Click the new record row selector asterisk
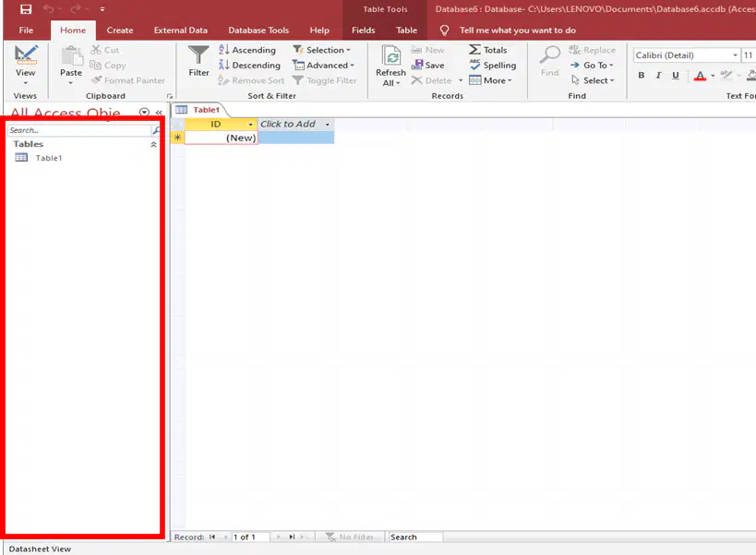Image resolution: width=756 pixels, height=555 pixels. pyautogui.click(x=177, y=138)
